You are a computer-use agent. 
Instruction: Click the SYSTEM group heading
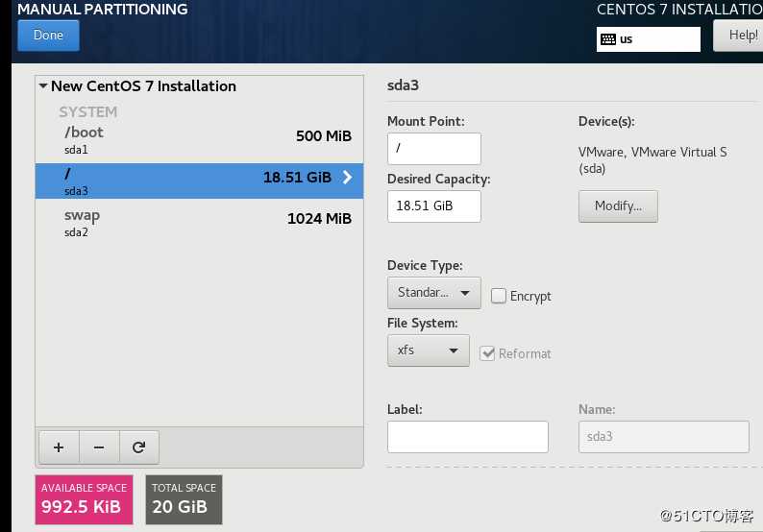[x=88, y=112]
